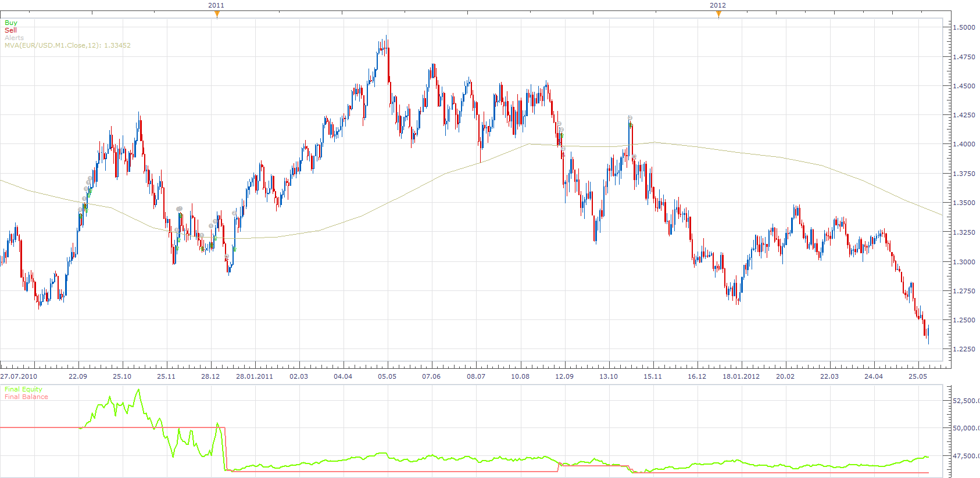Click the 1.2250 price axis label
980x478 pixels.
[964, 349]
